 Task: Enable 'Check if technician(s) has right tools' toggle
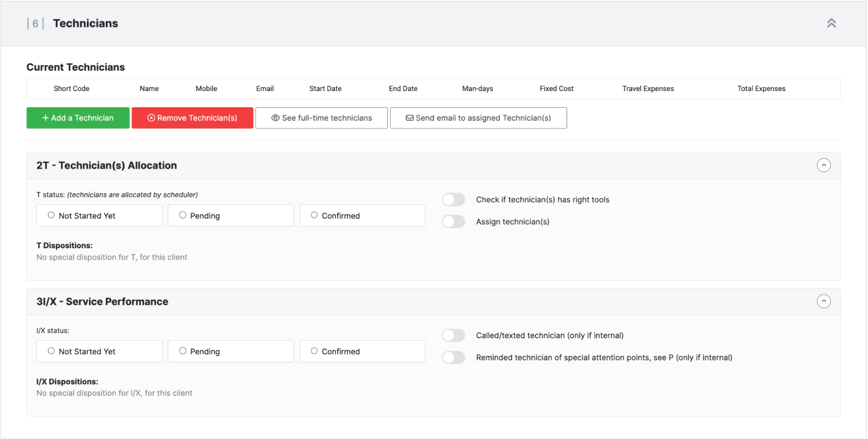[x=453, y=200]
